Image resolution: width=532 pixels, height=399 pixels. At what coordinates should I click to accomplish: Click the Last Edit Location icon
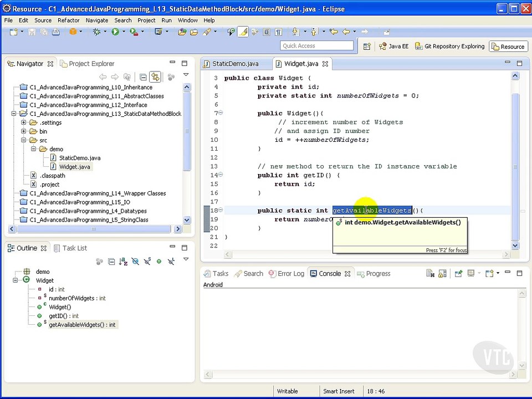coord(334,32)
